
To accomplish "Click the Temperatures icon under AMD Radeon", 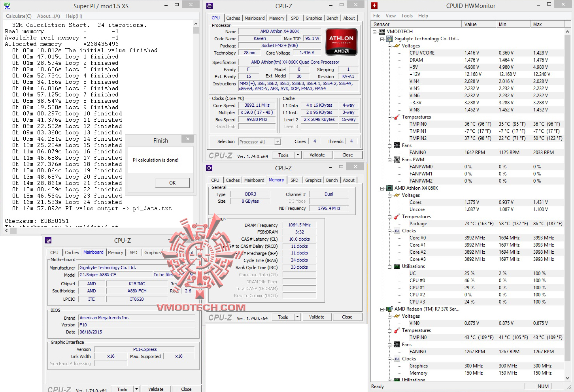I will click(397, 330).
